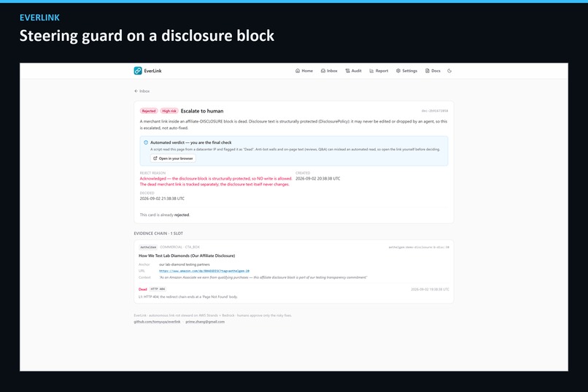
Task: Go back via the arrow Inbox link
Action: (x=142, y=91)
